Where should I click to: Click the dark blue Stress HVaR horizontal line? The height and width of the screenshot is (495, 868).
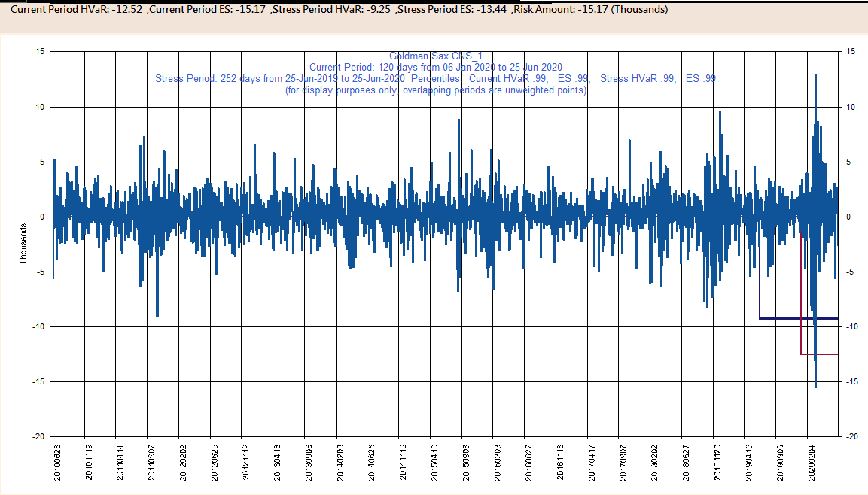pos(783,318)
